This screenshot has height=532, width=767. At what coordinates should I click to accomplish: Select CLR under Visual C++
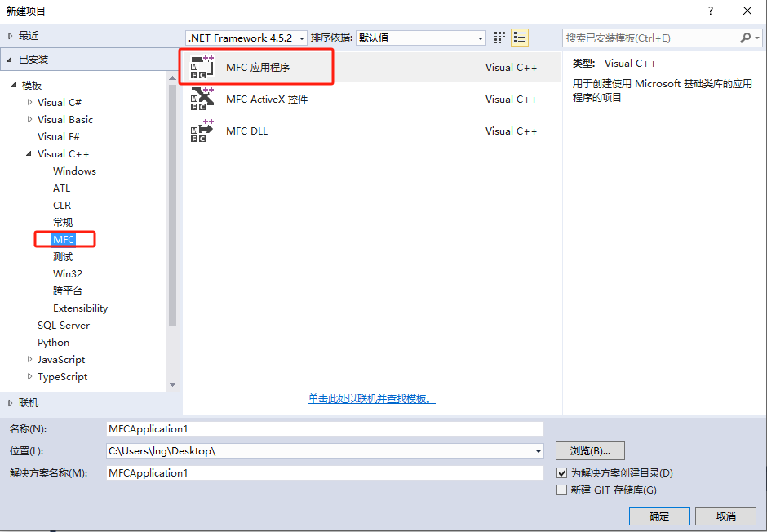(x=62, y=205)
